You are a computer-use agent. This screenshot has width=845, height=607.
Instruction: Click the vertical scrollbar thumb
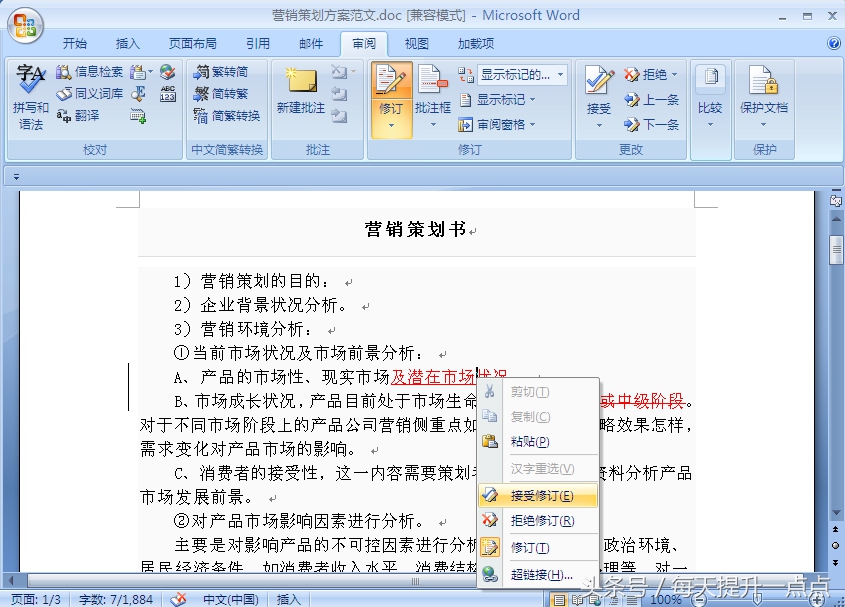pos(836,250)
